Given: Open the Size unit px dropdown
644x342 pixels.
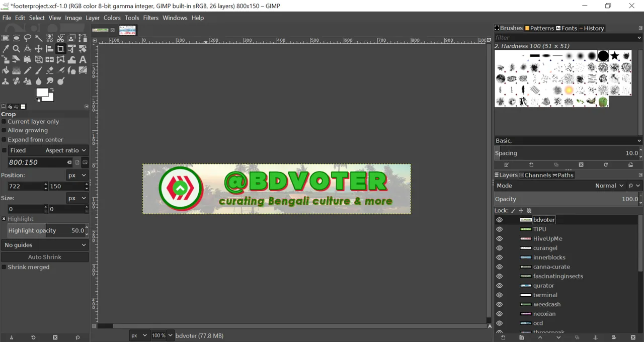Looking at the screenshot, I should coord(77,198).
